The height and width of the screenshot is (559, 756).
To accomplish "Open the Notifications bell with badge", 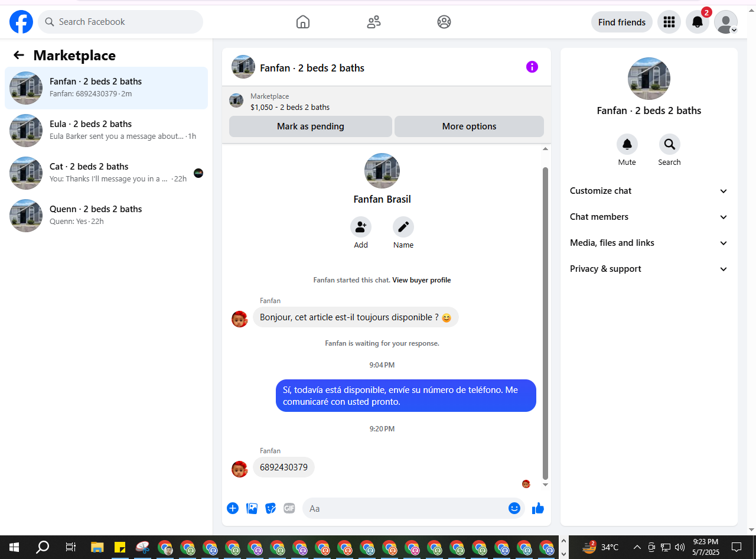I will click(x=698, y=22).
